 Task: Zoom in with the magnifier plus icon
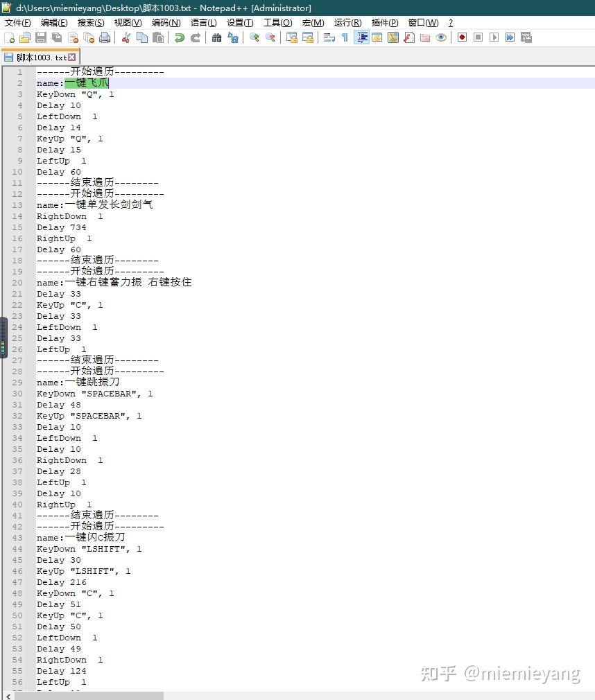point(255,38)
